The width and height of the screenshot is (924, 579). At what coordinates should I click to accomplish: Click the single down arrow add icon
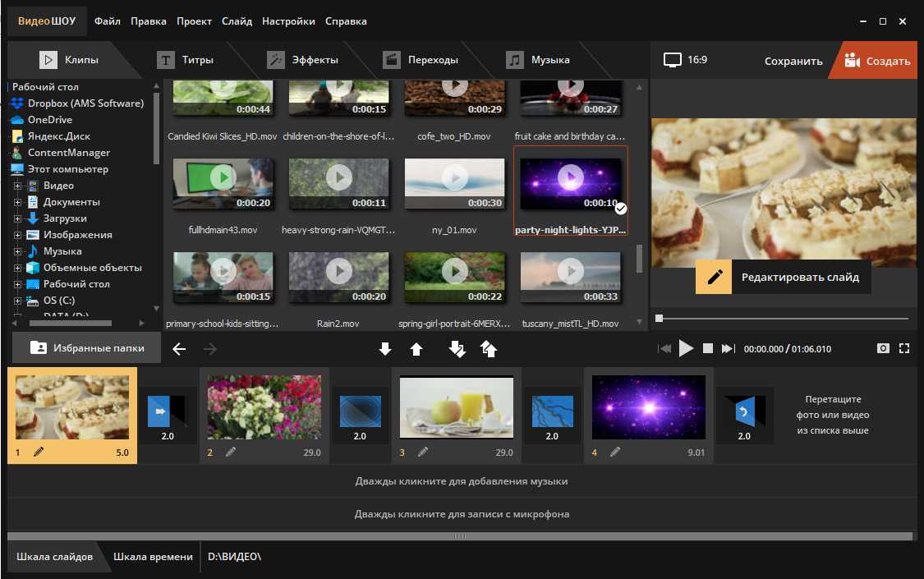pos(385,349)
